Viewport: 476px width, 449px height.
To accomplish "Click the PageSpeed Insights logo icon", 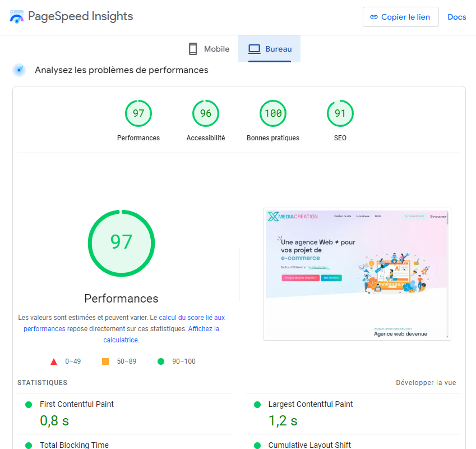I will 17,17.
